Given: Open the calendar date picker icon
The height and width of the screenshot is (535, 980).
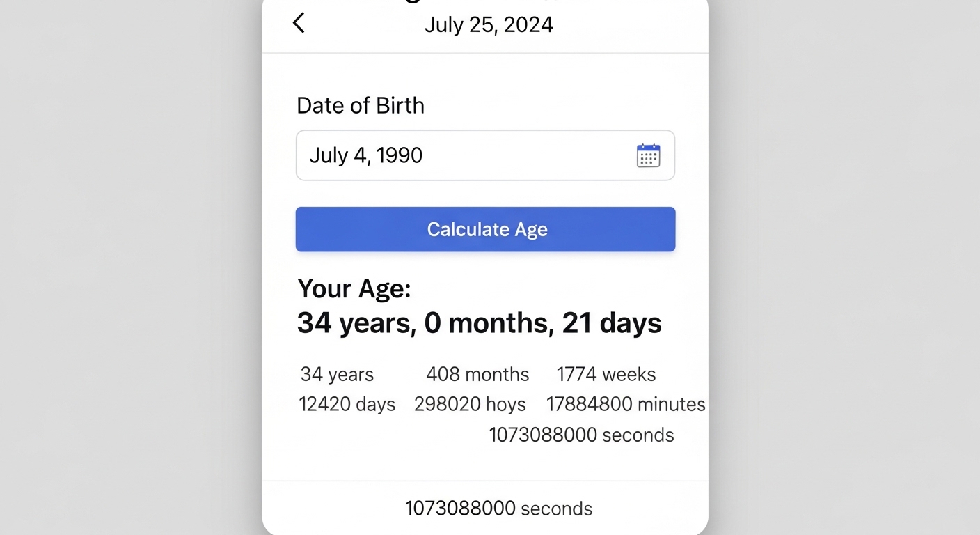Looking at the screenshot, I should click(x=648, y=155).
